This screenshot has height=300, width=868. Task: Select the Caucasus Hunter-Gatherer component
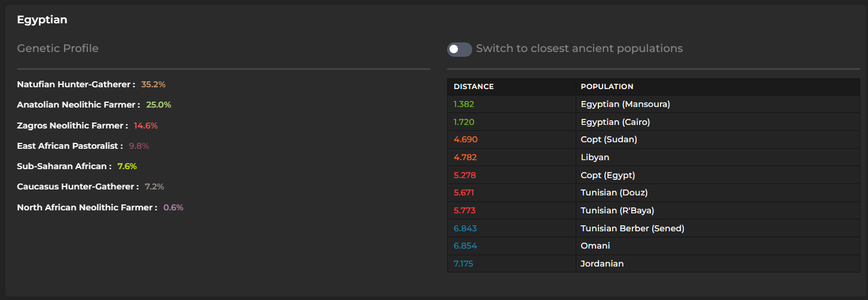[78, 186]
